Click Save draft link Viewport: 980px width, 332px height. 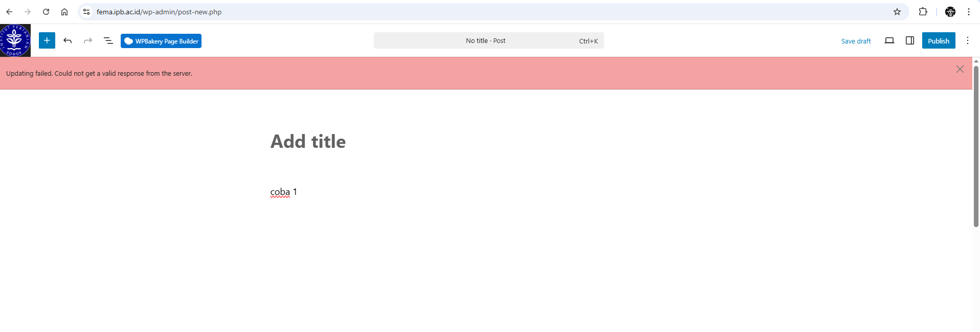[x=856, y=41]
